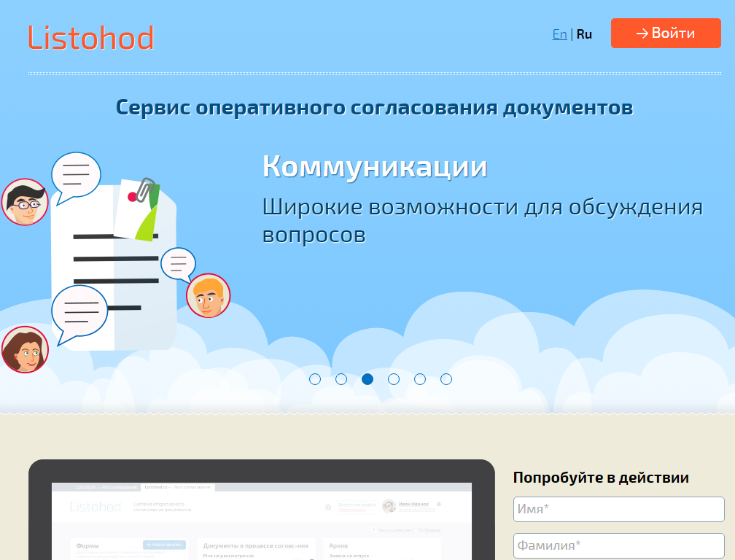
Task: Select the last carousel dot
Action: click(x=446, y=379)
